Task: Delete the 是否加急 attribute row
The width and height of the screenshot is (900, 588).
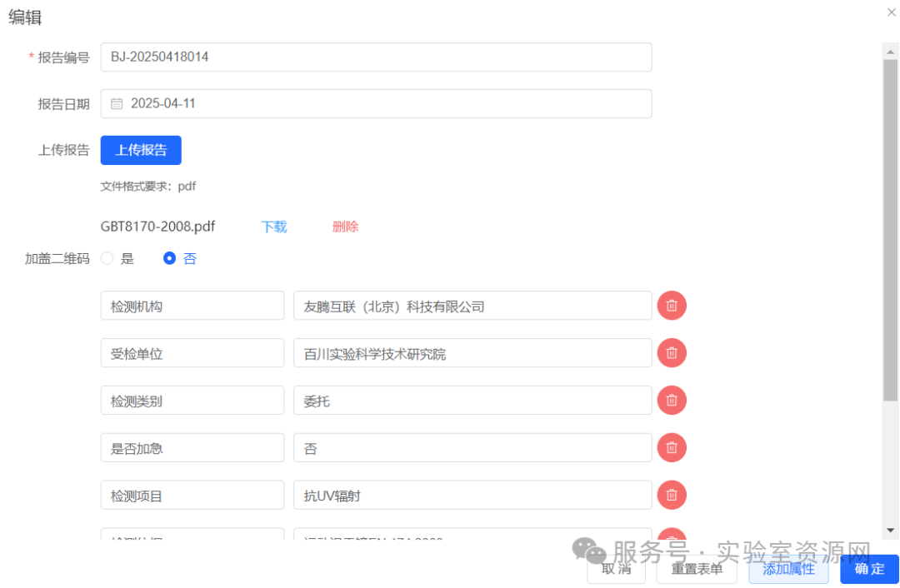Action: [672, 447]
